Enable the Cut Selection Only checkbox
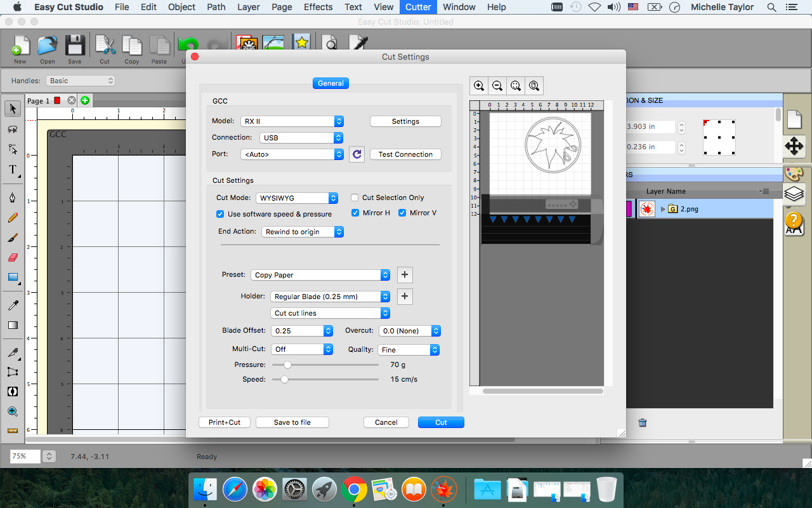 pyautogui.click(x=354, y=197)
